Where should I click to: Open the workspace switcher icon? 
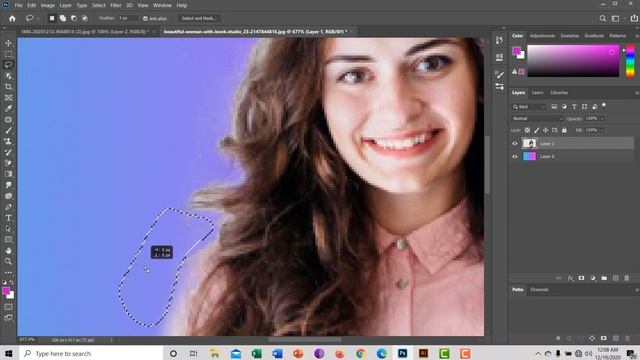(616, 18)
